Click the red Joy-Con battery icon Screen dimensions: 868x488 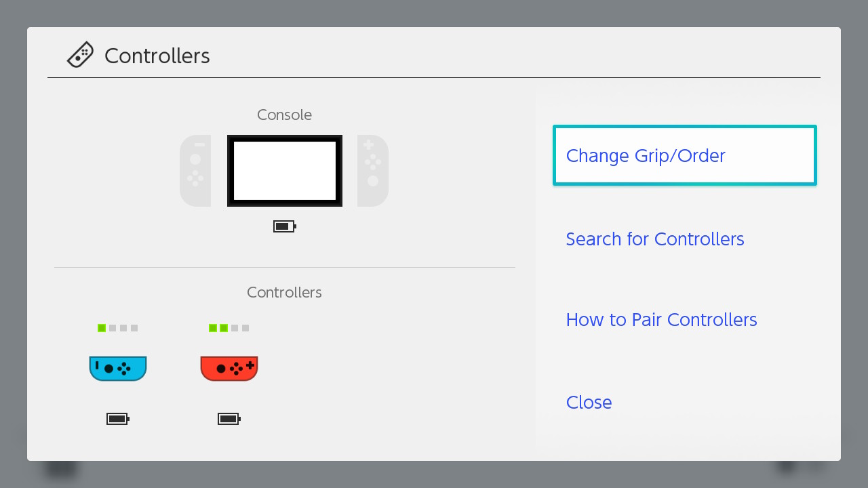coord(229,420)
